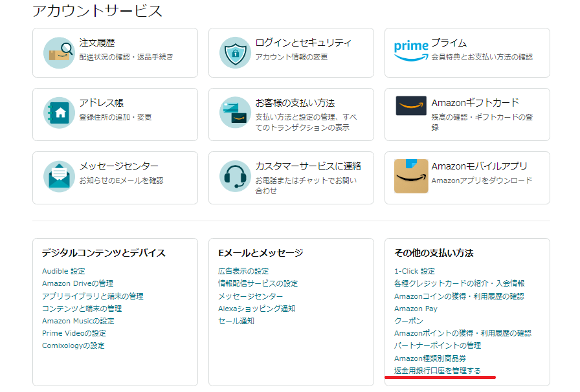Open 1-Click 設定 link
The height and width of the screenshot is (392, 580).
[x=415, y=271]
